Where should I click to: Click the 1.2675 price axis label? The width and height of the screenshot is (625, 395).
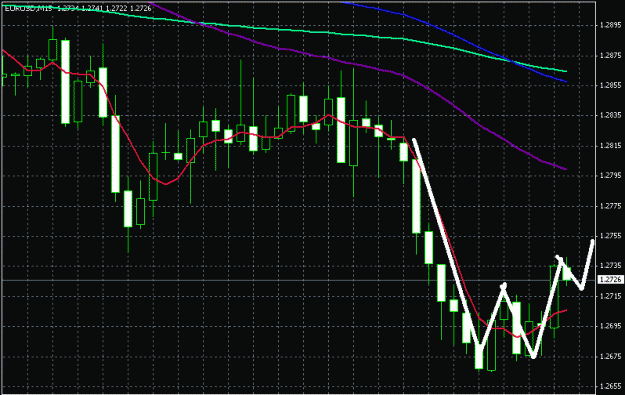tap(610, 356)
